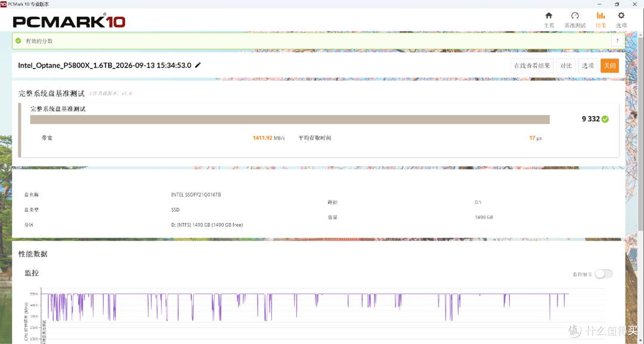Click the orange 关闭 button
Image resolution: width=644 pixels, height=344 pixels.
(x=609, y=66)
